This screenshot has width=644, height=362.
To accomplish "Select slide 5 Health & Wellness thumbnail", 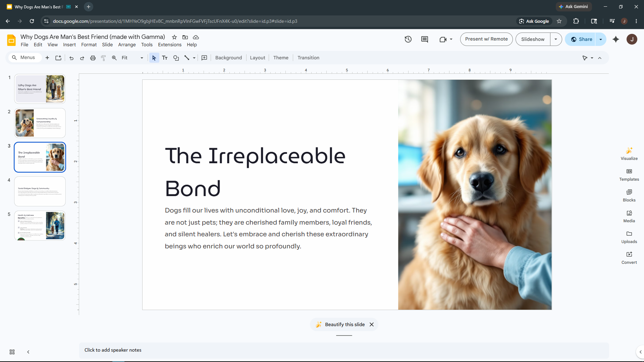I will [40, 226].
